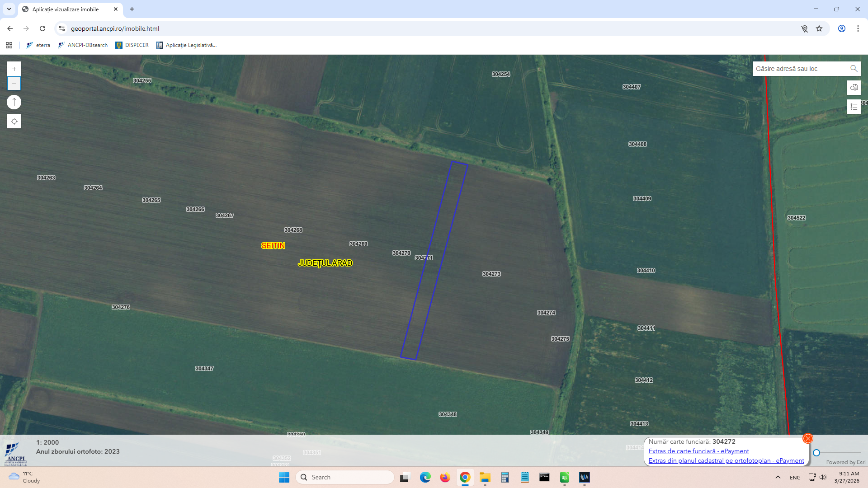Click the find my location button
The width and height of the screenshot is (868, 488).
tap(14, 121)
